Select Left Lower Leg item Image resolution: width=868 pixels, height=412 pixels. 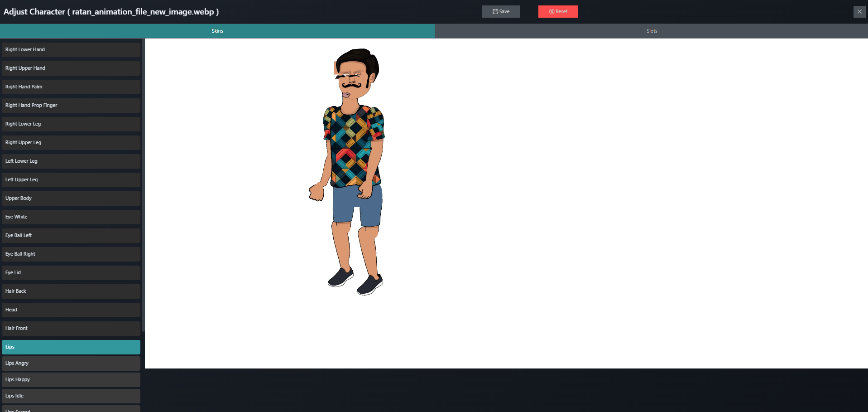(71, 161)
